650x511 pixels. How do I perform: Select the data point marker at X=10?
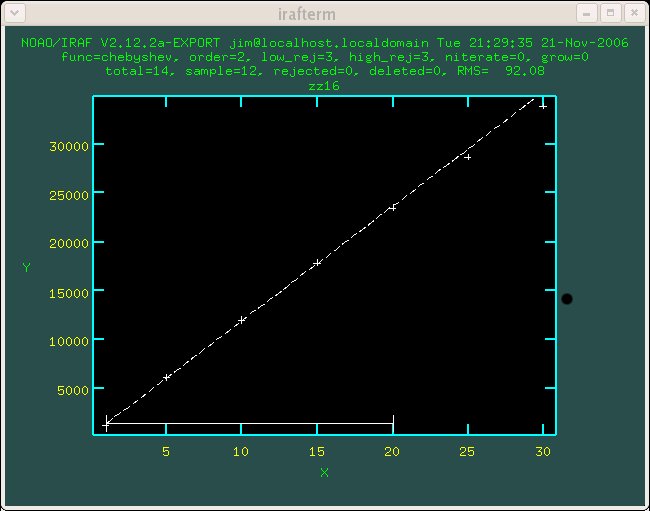click(242, 320)
